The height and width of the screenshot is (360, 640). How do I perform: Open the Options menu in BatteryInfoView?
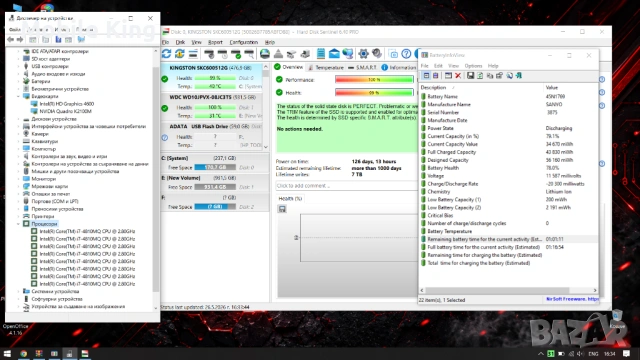pos(473,66)
